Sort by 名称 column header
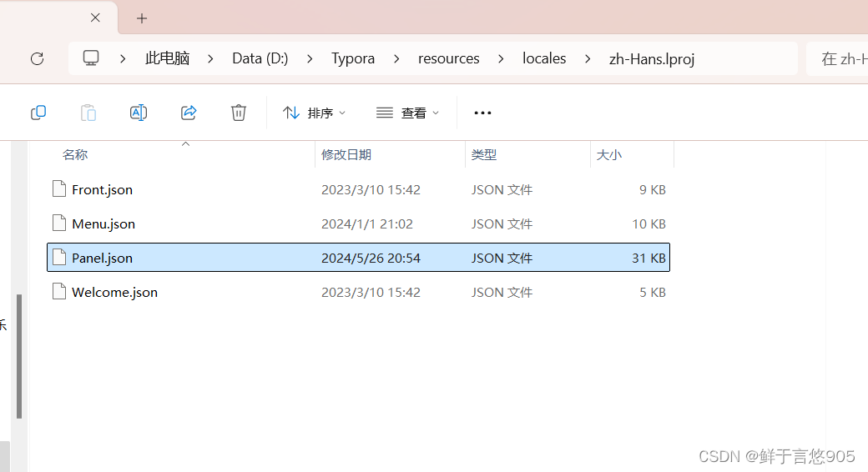 coord(75,154)
